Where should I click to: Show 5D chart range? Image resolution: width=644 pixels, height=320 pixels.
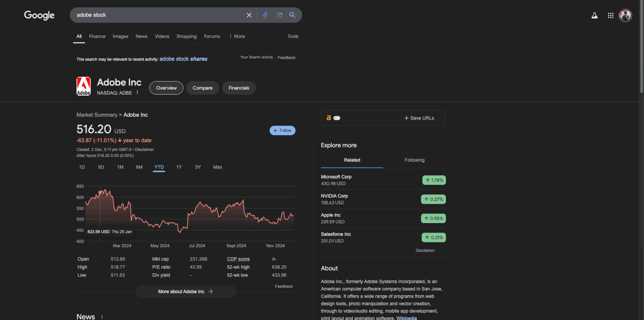[101, 167]
